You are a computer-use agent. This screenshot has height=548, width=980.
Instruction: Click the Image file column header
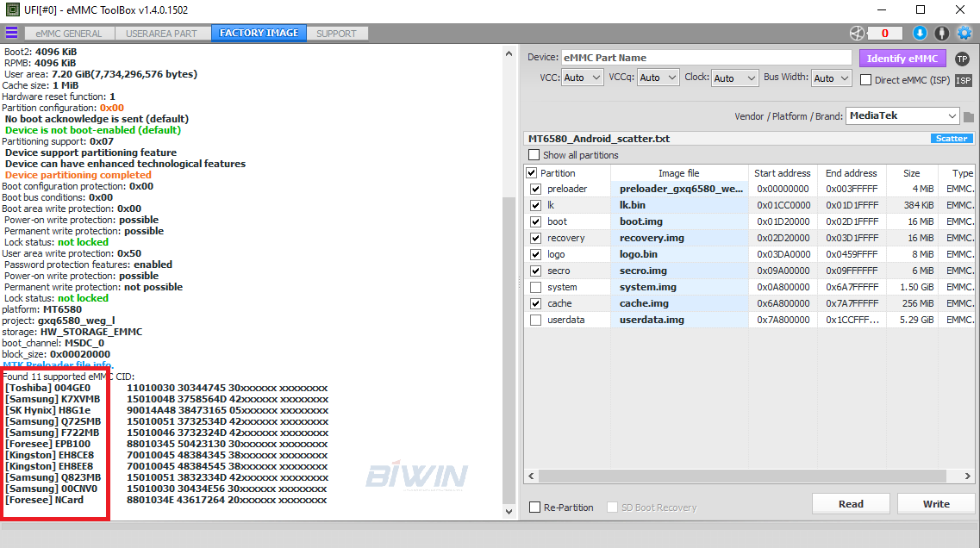[x=678, y=173]
